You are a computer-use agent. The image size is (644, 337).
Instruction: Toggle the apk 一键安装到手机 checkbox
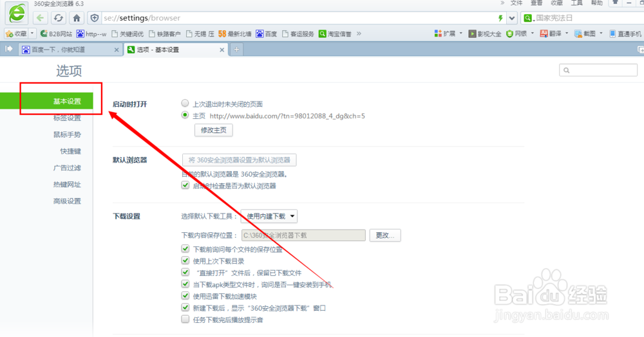(185, 284)
